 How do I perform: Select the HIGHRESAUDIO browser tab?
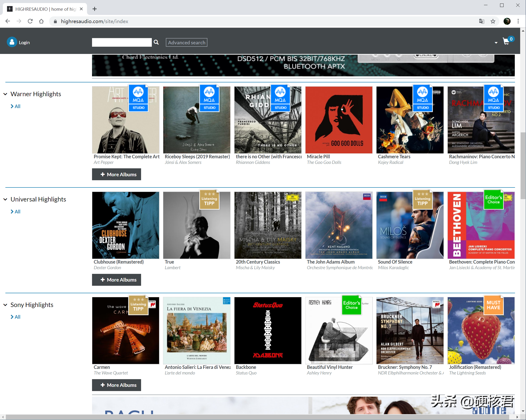(x=45, y=9)
